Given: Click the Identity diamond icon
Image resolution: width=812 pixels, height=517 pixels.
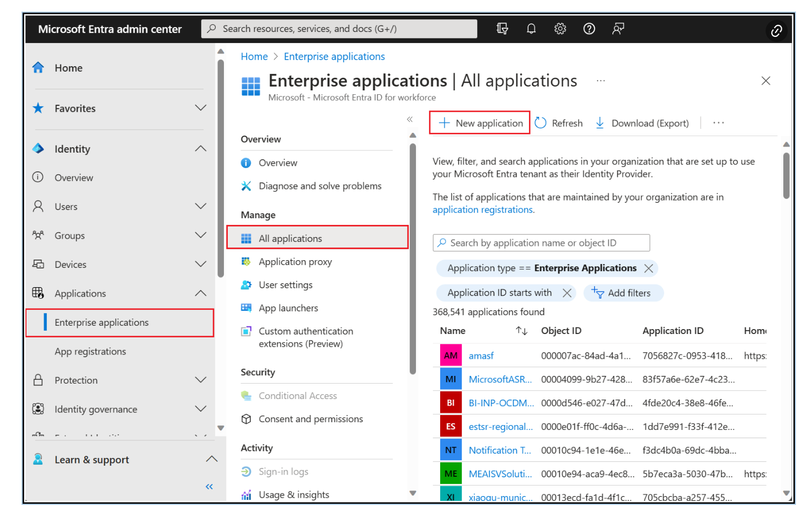Looking at the screenshot, I should 38,148.
